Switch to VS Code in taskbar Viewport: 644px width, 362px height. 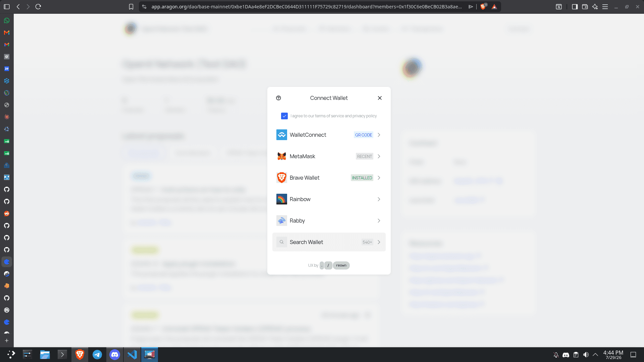pos(132,355)
